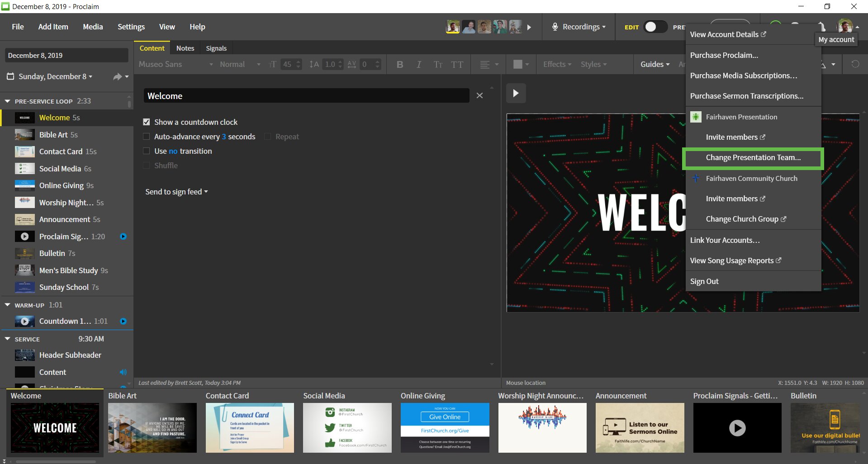The height and width of the screenshot is (464, 868).
Task: Open the text color swatch dropdown
Action: [x=521, y=64]
